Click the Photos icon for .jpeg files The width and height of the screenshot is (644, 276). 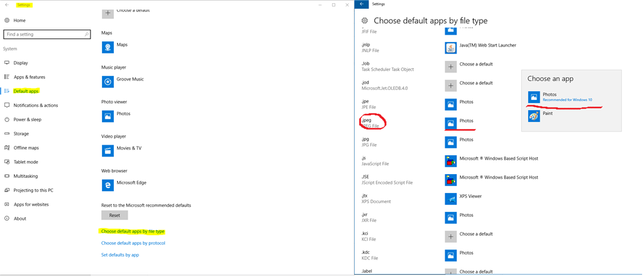(x=451, y=123)
